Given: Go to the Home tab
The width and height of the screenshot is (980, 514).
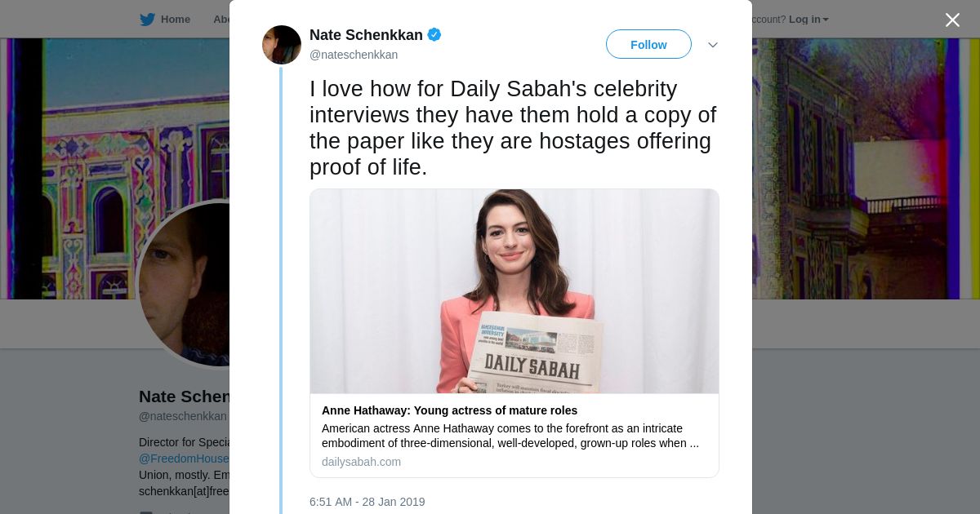Looking at the screenshot, I should tap(175, 20).
